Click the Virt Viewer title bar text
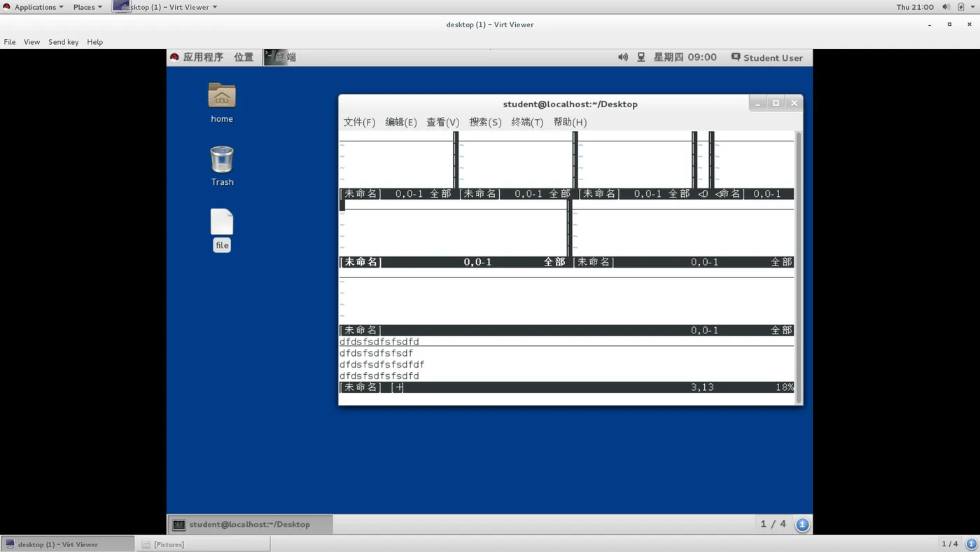 click(490, 25)
